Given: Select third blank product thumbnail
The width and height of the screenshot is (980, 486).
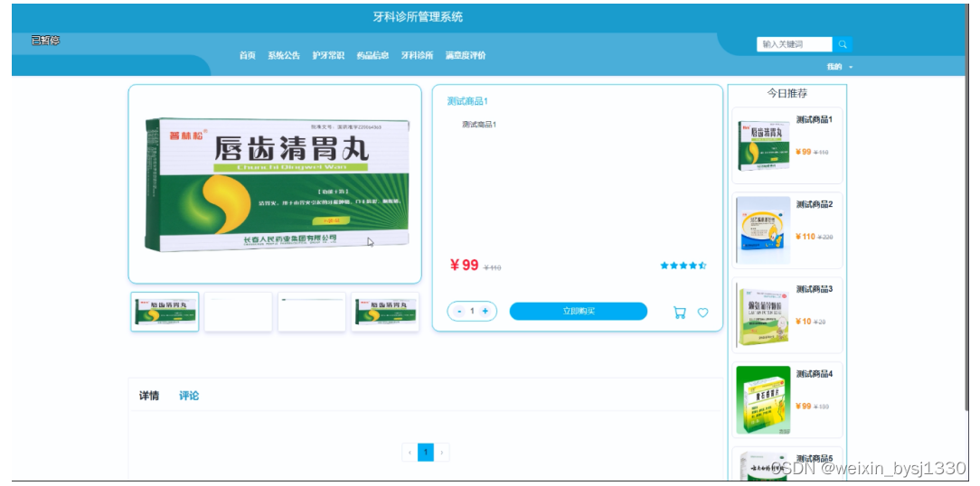Looking at the screenshot, I should pos(312,312).
